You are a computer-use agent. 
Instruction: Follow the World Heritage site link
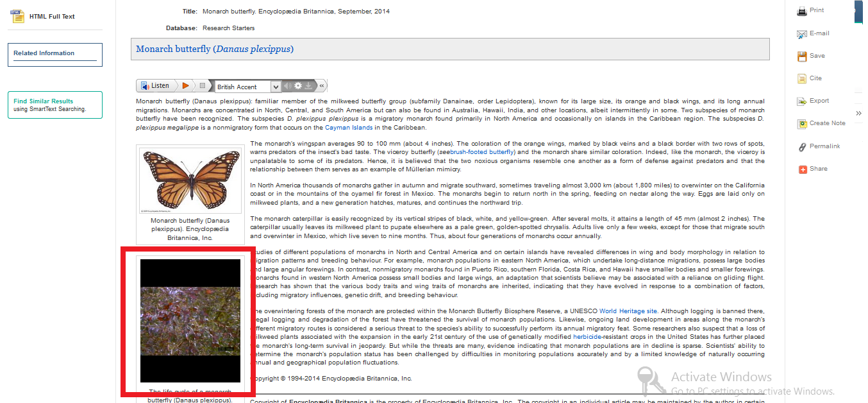628,311
